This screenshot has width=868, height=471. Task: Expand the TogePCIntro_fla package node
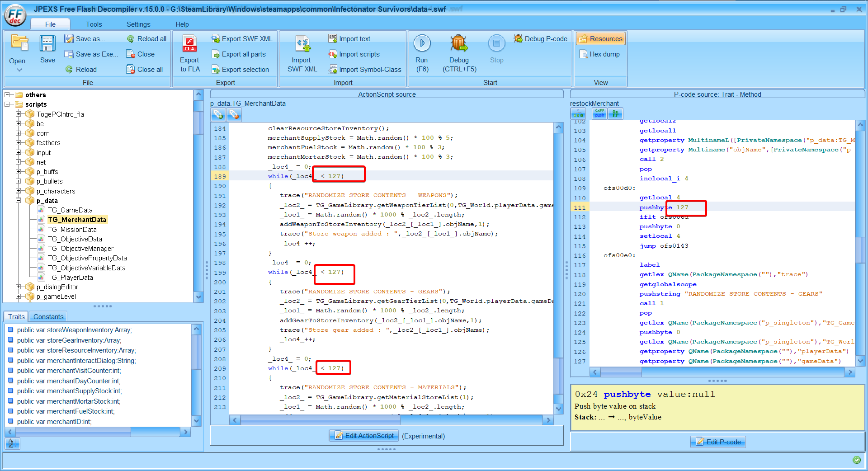click(x=19, y=114)
